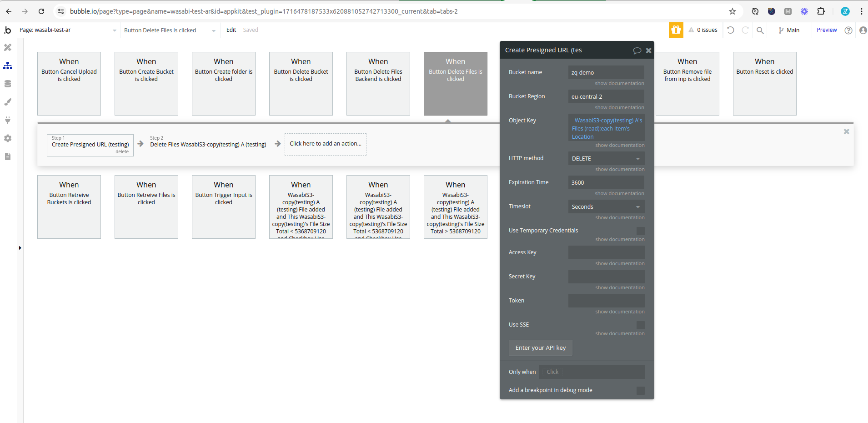View site information icon in address bar
The height and width of the screenshot is (423, 868).
61,11
